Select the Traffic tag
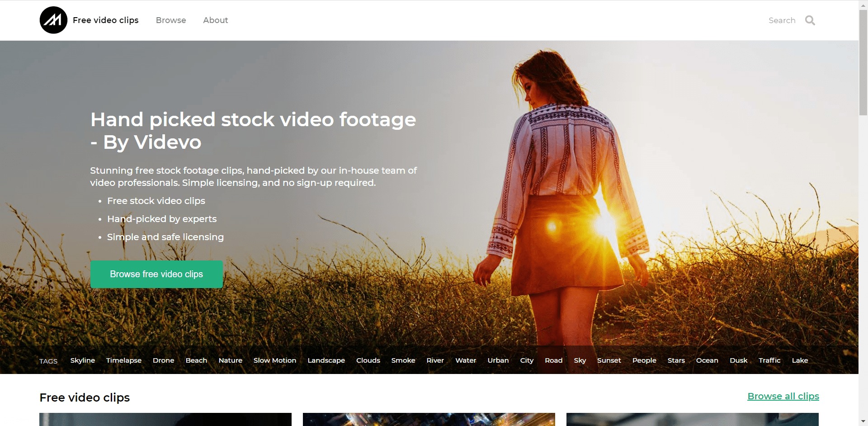The height and width of the screenshot is (426, 868). click(x=769, y=360)
